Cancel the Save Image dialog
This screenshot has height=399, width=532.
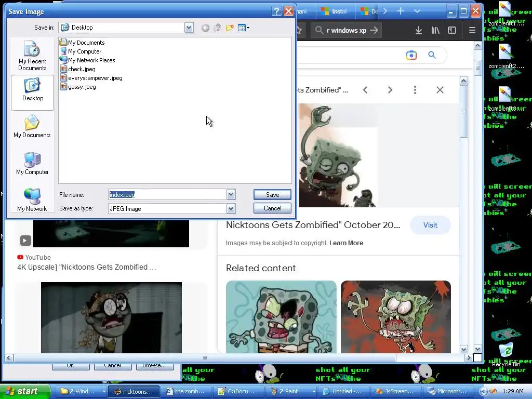point(272,208)
